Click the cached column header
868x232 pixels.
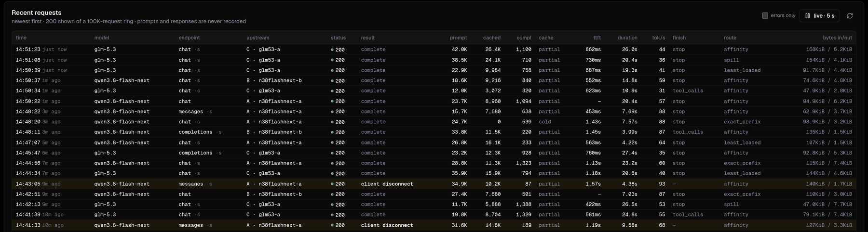pyautogui.click(x=492, y=38)
